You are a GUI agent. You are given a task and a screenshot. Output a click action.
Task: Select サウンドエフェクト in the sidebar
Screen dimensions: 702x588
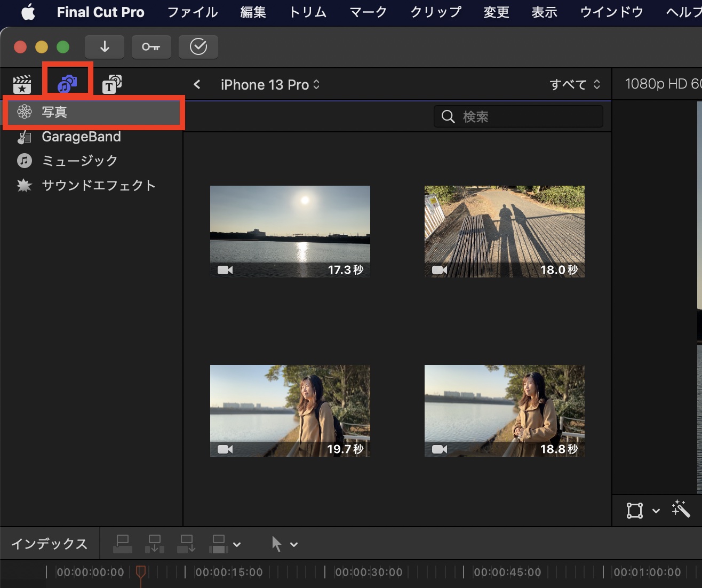[x=98, y=186]
